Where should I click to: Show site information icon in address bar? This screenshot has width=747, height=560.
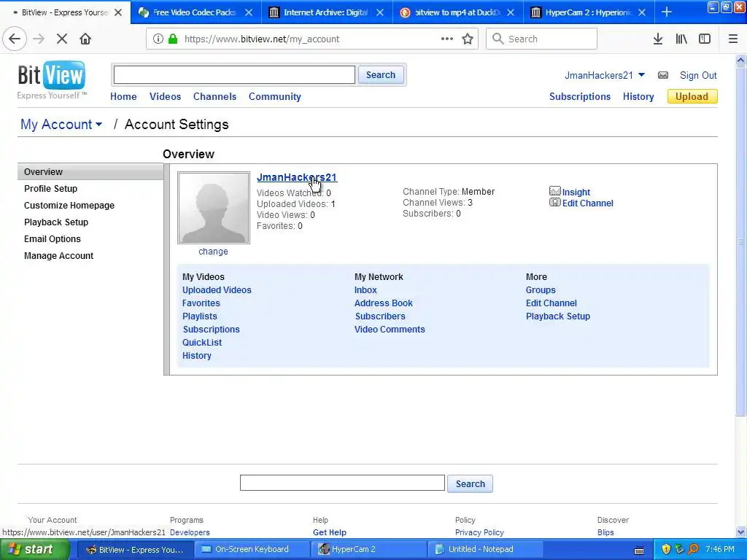(x=158, y=39)
